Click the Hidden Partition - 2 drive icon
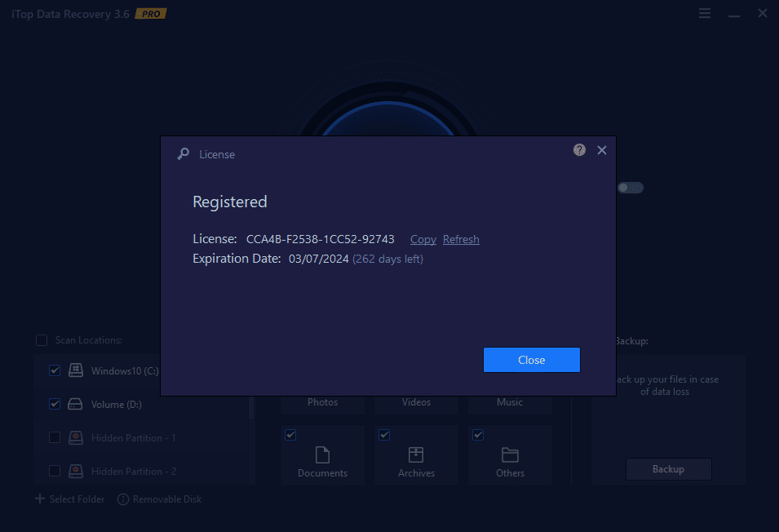The height and width of the screenshot is (532, 779). pyautogui.click(x=76, y=471)
